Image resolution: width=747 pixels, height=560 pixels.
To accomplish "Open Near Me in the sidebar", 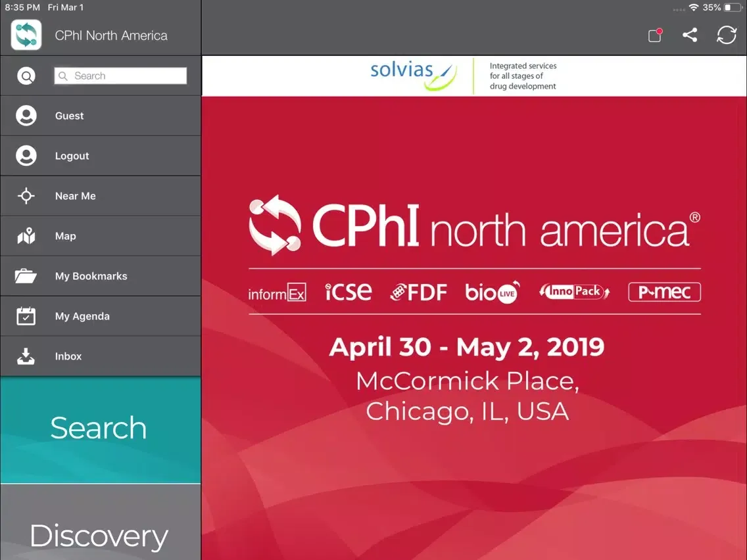I will 101,196.
